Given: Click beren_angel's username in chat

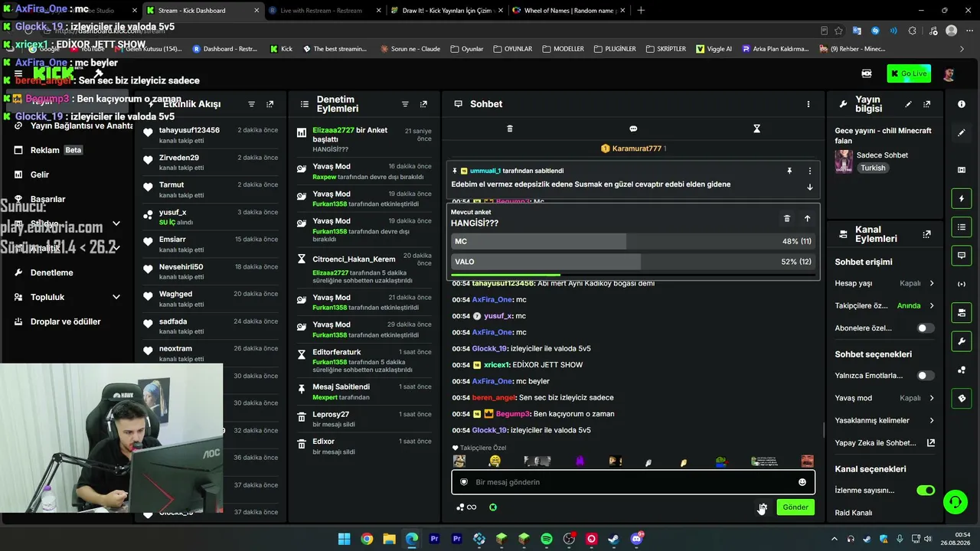Looking at the screenshot, I should (x=494, y=398).
